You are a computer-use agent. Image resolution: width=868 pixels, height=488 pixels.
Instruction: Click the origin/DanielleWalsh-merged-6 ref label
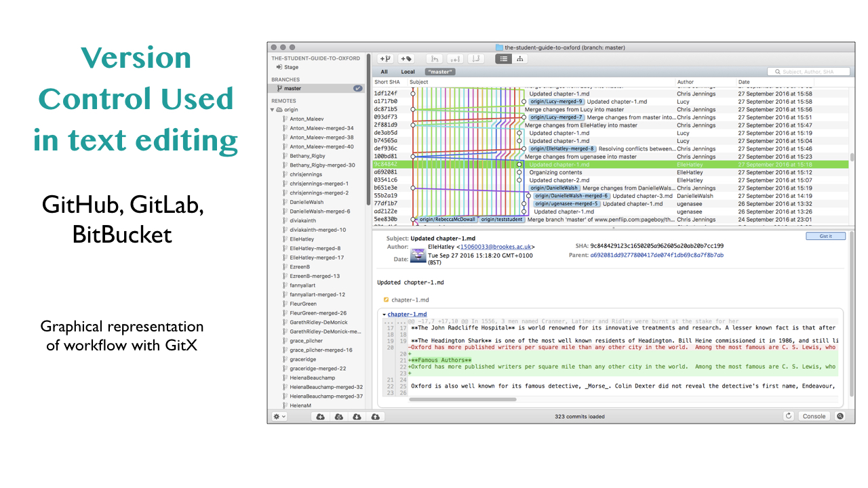[x=571, y=196]
